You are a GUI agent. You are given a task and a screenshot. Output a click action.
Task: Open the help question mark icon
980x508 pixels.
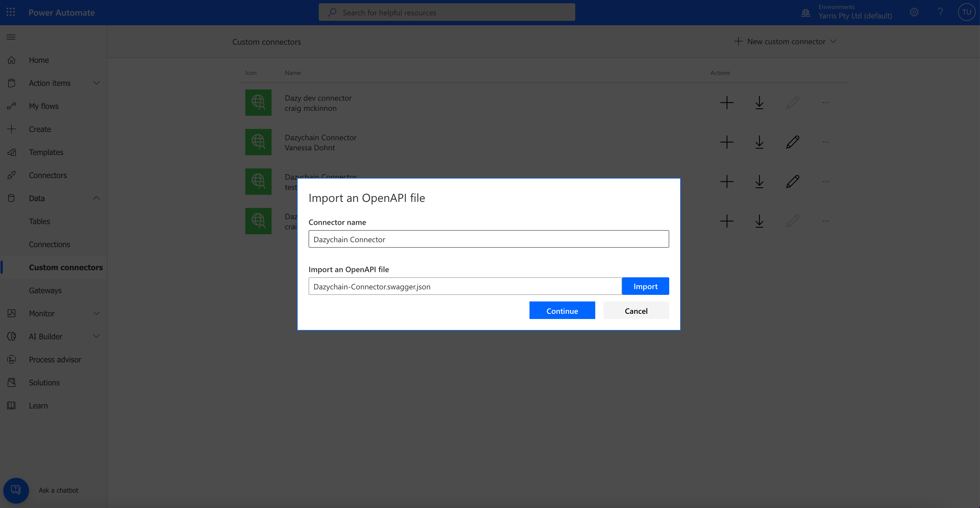940,12
